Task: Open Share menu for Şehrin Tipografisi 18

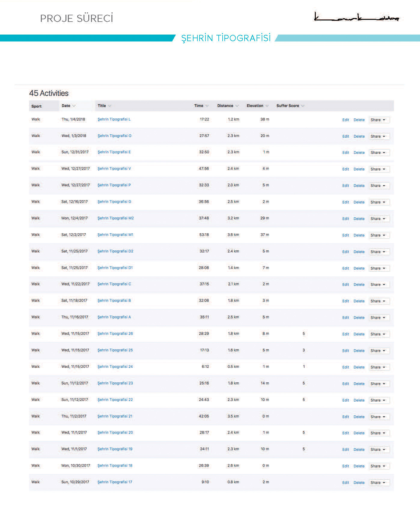Action: point(379,466)
